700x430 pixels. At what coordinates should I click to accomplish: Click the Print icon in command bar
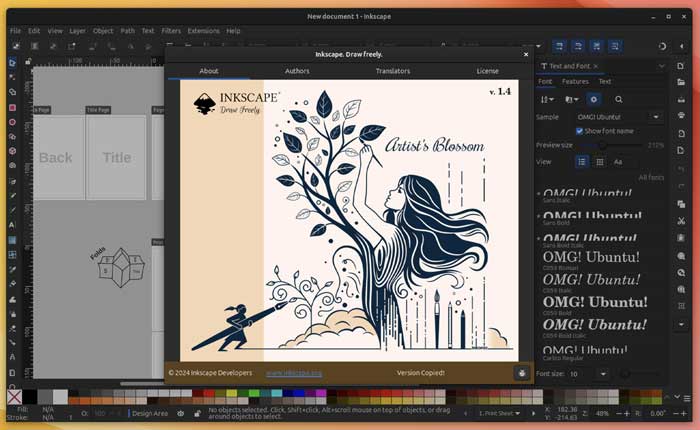(x=681, y=116)
